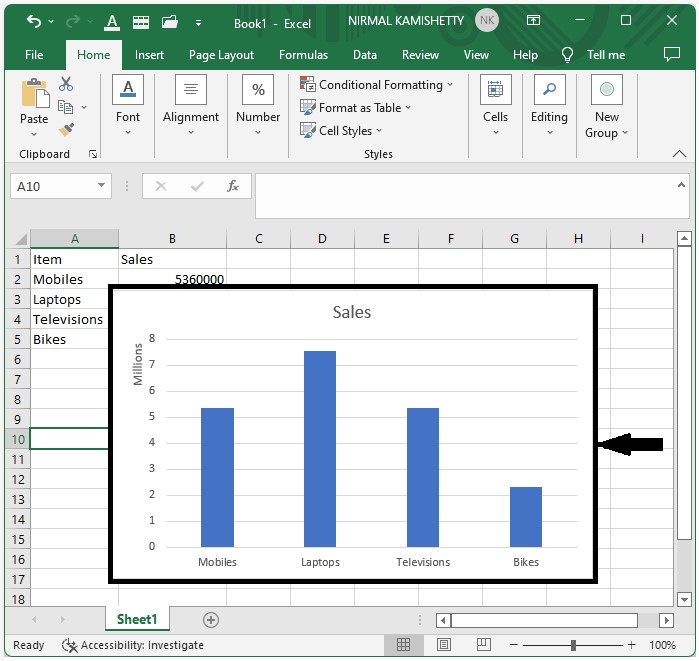The image size is (699, 661).
Task: Click the zoom slider handle
Action: point(573,645)
